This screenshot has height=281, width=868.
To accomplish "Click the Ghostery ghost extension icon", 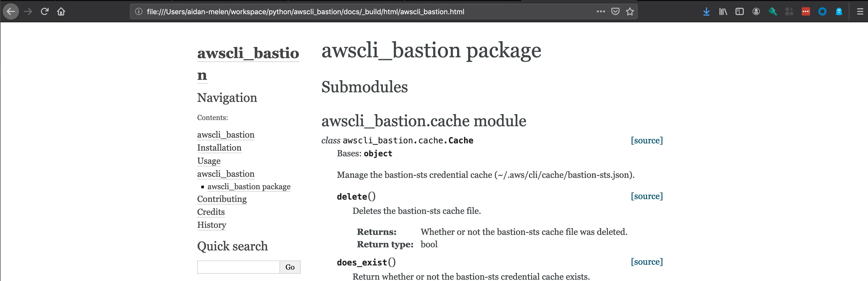I will click(839, 12).
